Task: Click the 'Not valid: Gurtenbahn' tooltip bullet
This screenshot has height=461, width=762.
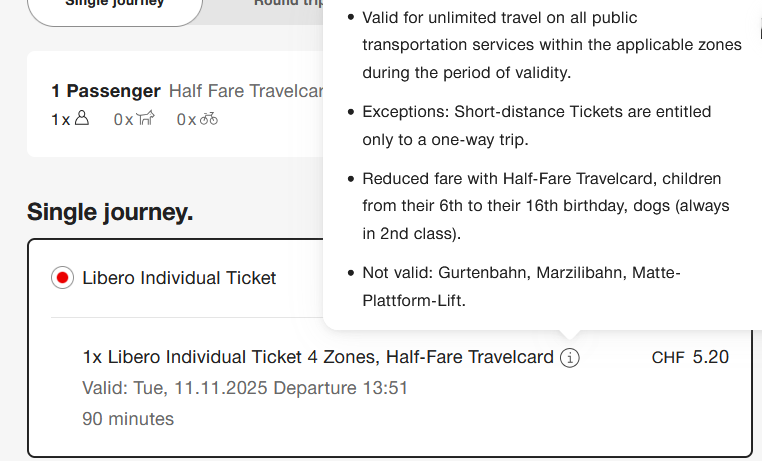Action: 520,286
